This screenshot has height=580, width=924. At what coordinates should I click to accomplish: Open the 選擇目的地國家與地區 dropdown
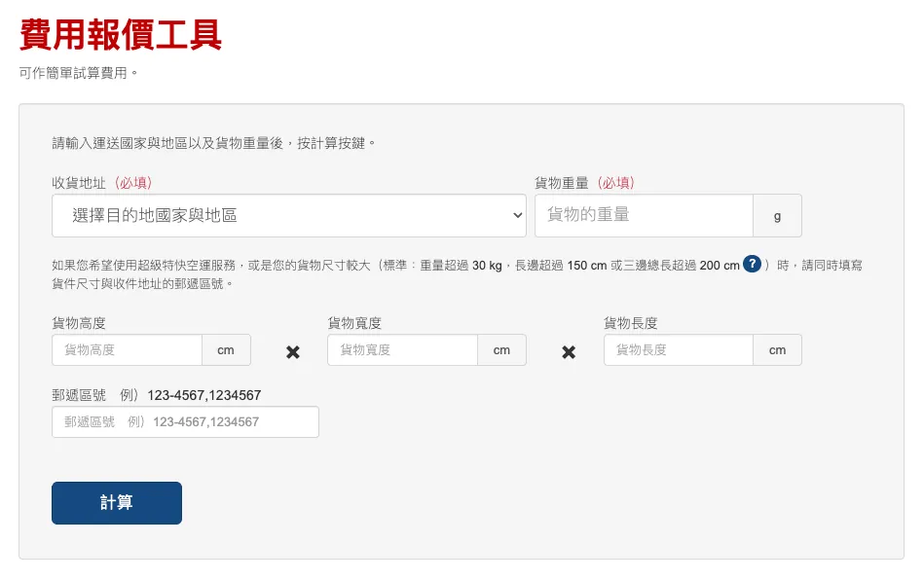(x=288, y=216)
